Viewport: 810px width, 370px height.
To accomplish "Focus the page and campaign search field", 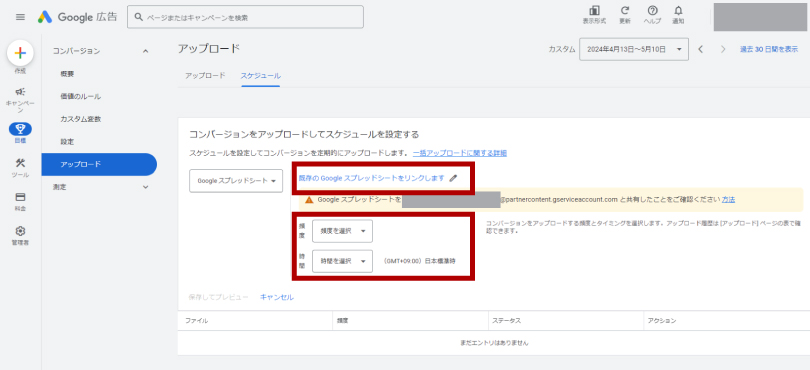I will 245,17.
